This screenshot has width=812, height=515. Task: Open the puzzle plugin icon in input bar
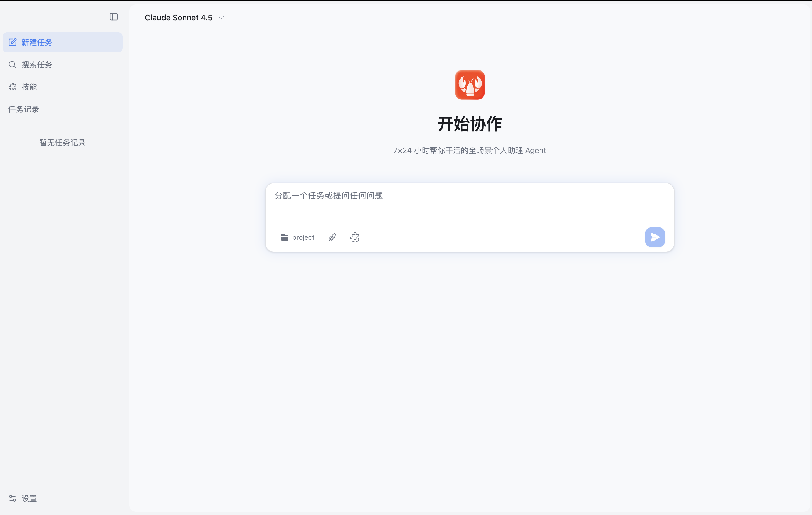(x=354, y=237)
